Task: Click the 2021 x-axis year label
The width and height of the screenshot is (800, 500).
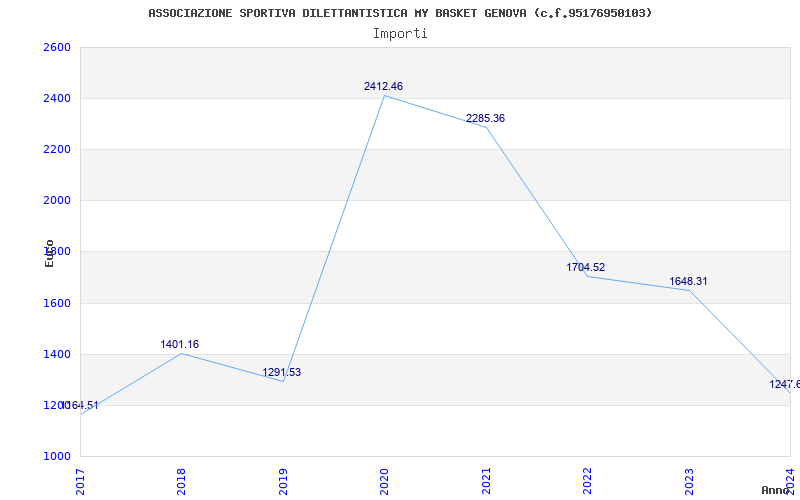Action: [486, 482]
